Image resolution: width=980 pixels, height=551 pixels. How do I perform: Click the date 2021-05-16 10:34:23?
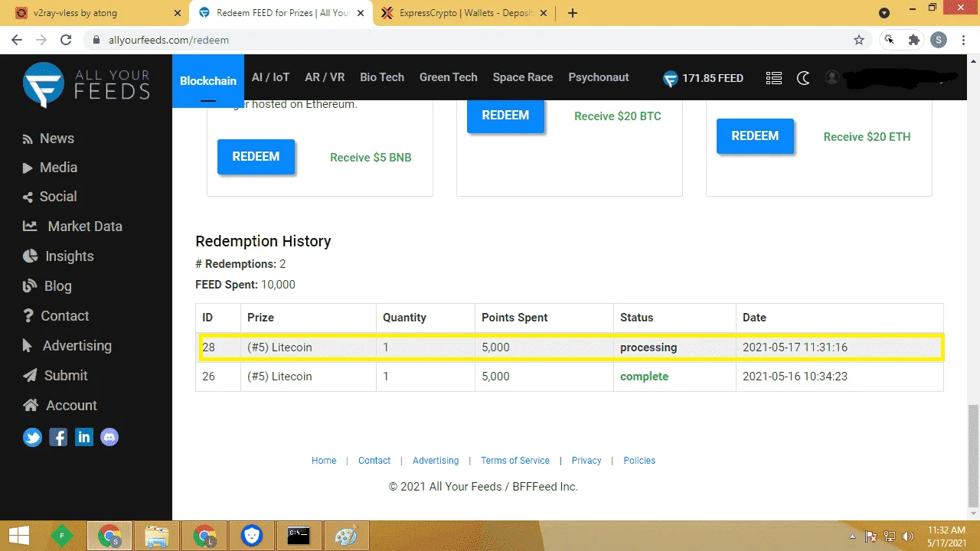pyautogui.click(x=795, y=377)
